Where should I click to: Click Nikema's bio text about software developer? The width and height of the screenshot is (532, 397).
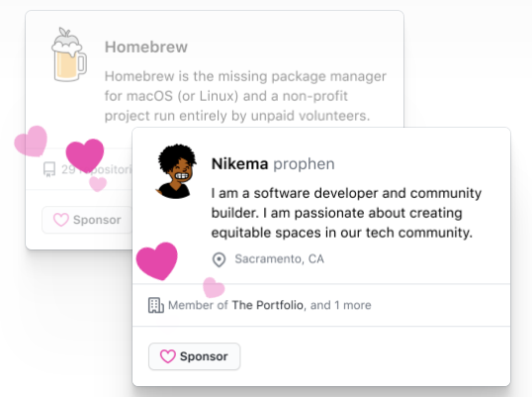point(346,213)
